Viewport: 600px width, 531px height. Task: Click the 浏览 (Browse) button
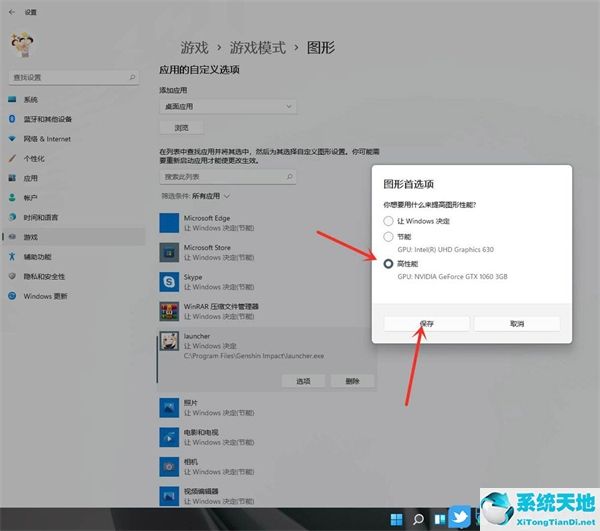(x=181, y=128)
